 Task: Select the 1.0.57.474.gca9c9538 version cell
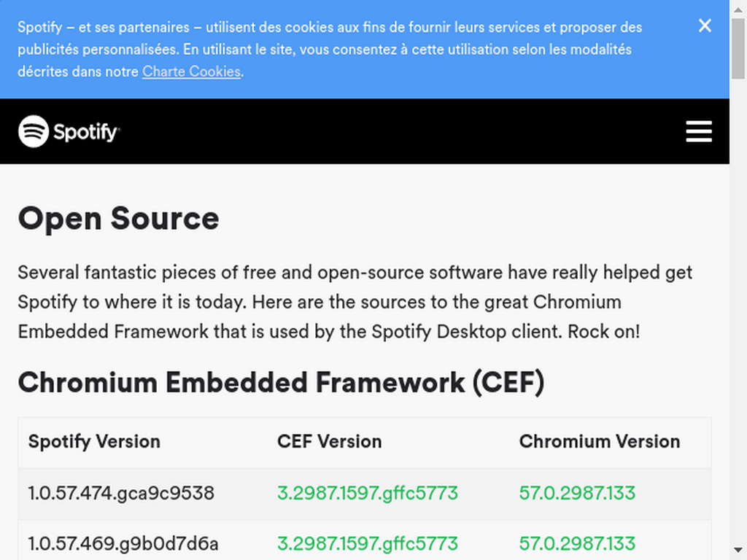121,493
